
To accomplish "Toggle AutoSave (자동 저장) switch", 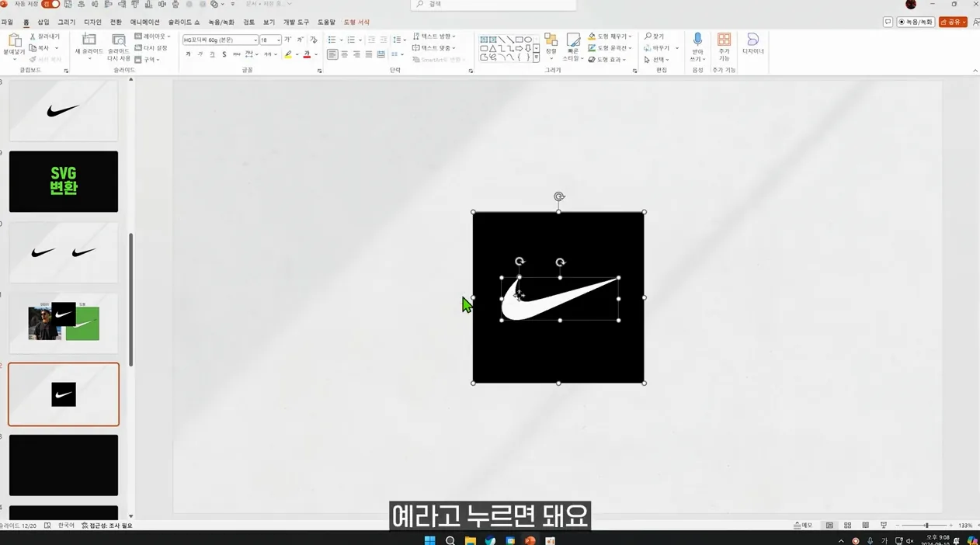I will click(x=50, y=4).
